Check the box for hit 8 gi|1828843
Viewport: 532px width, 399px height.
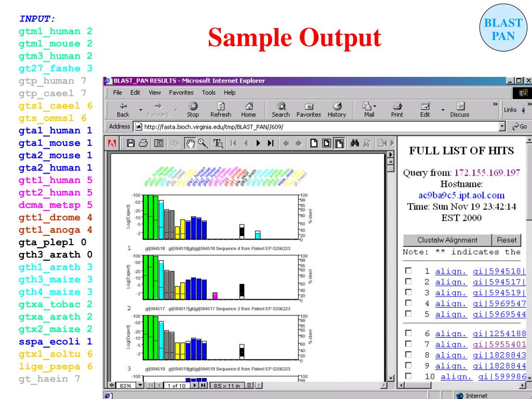click(x=408, y=355)
